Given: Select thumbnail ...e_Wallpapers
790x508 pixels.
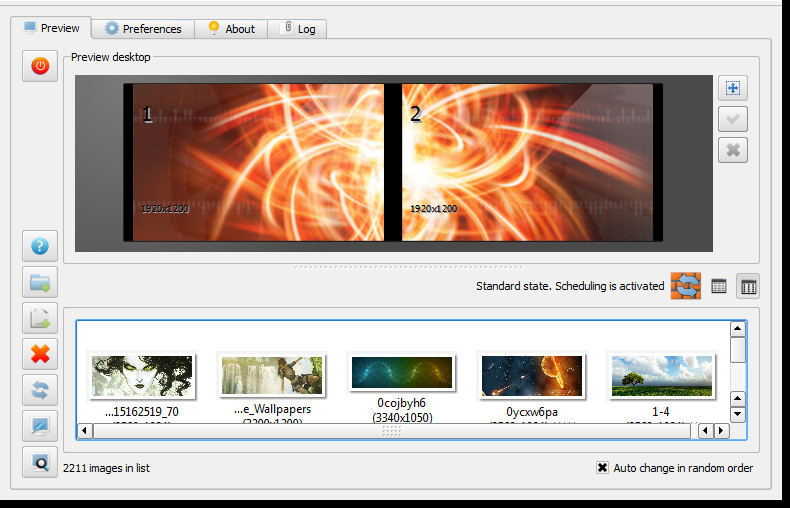Looking at the screenshot, I should pyautogui.click(x=272, y=376).
